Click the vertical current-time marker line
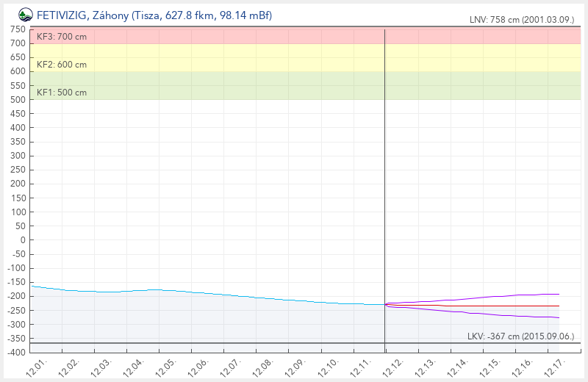Image resolution: width=588 pixels, height=382 pixels. click(x=384, y=184)
